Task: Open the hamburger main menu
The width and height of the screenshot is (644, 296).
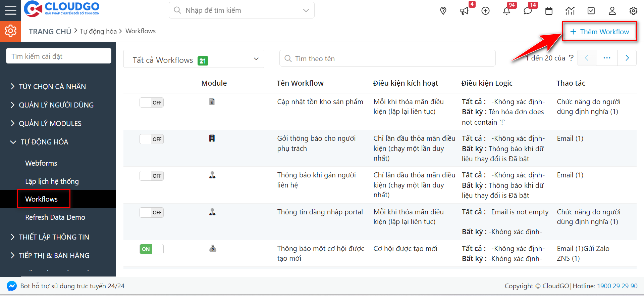Action: pos(10,10)
